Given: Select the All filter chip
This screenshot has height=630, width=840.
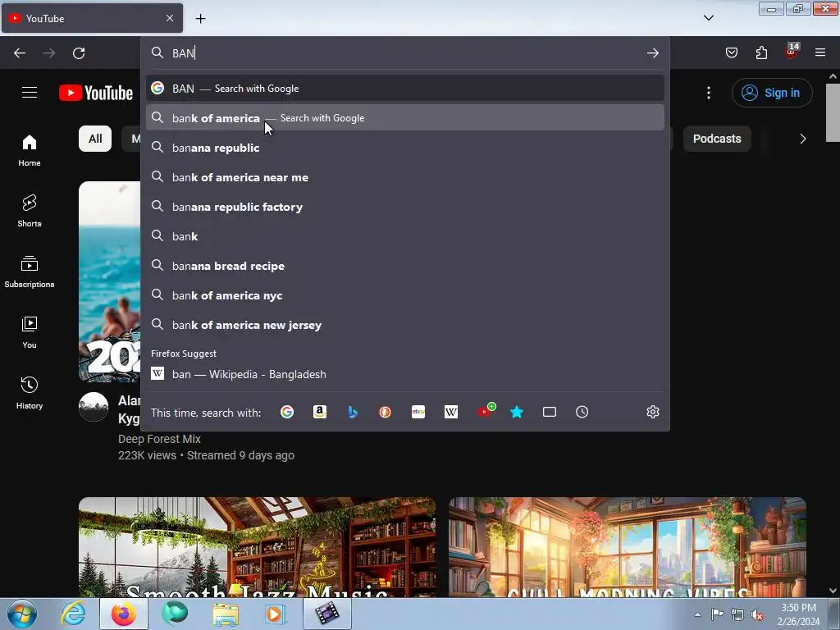Looking at the screenshot, I should [x=95, y=139].
